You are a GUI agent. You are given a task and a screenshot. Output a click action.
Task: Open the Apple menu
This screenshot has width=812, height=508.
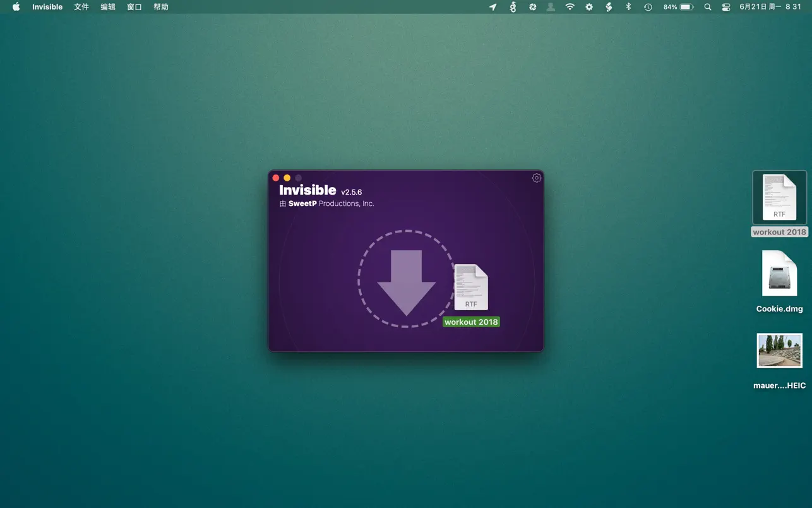pyautogui.click(x=16, y=7)
